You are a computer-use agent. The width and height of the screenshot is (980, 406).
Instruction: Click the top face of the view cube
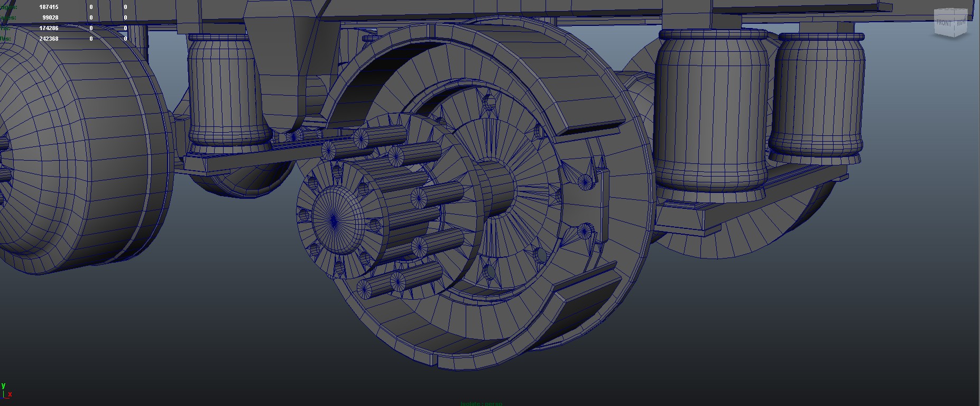950,13
